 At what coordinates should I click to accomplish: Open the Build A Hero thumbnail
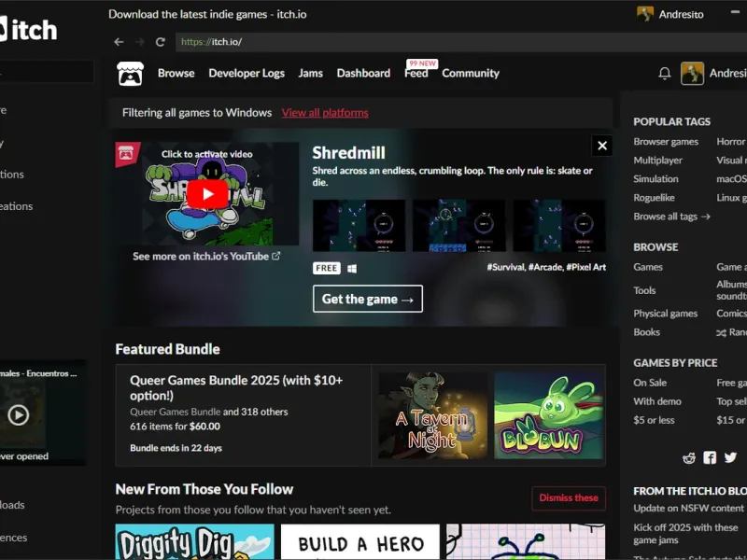pyautogui.click(x=360, y=542)
